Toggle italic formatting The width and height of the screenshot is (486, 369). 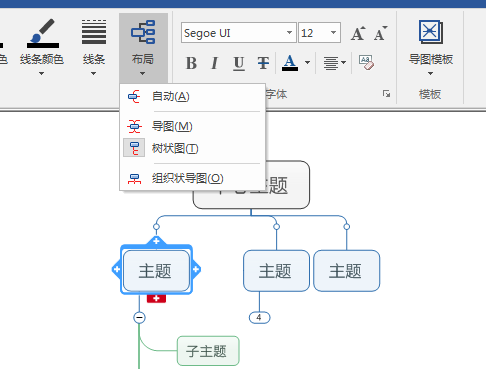click(x=215, y=63)
